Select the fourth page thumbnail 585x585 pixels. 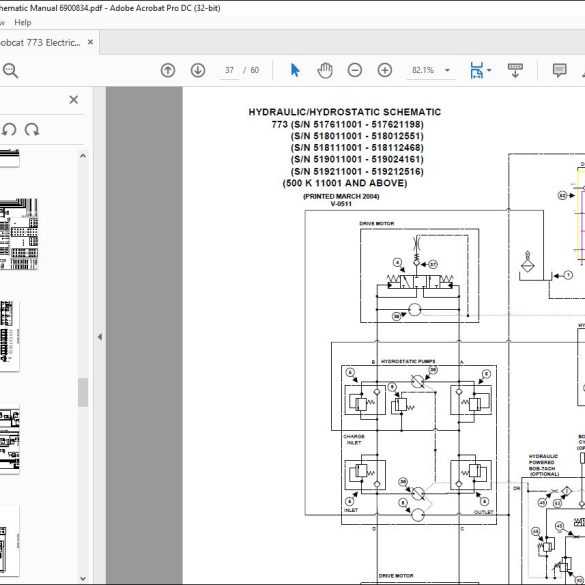(x=9, y=440)
